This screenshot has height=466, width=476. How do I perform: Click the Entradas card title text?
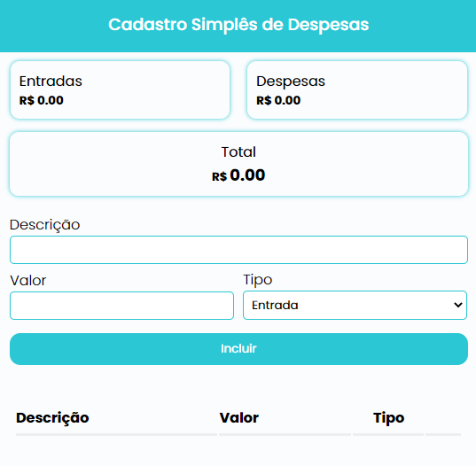[51, 82]
